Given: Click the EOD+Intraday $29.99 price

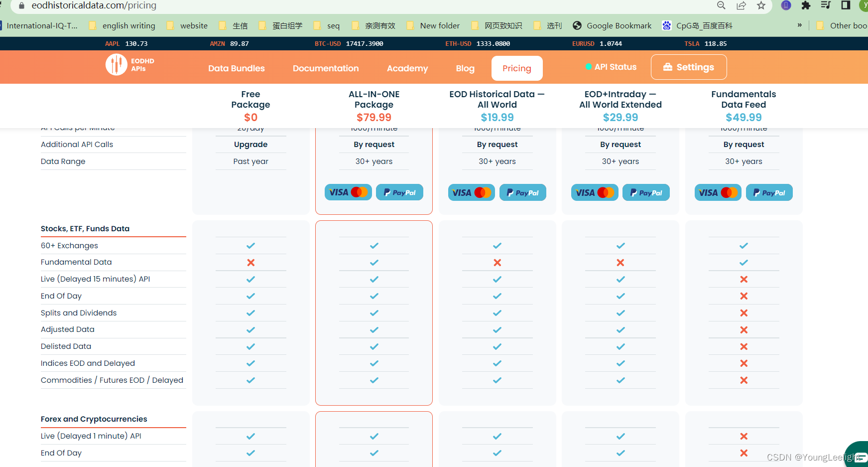Looking at the screenshot, I should point(620,118).
